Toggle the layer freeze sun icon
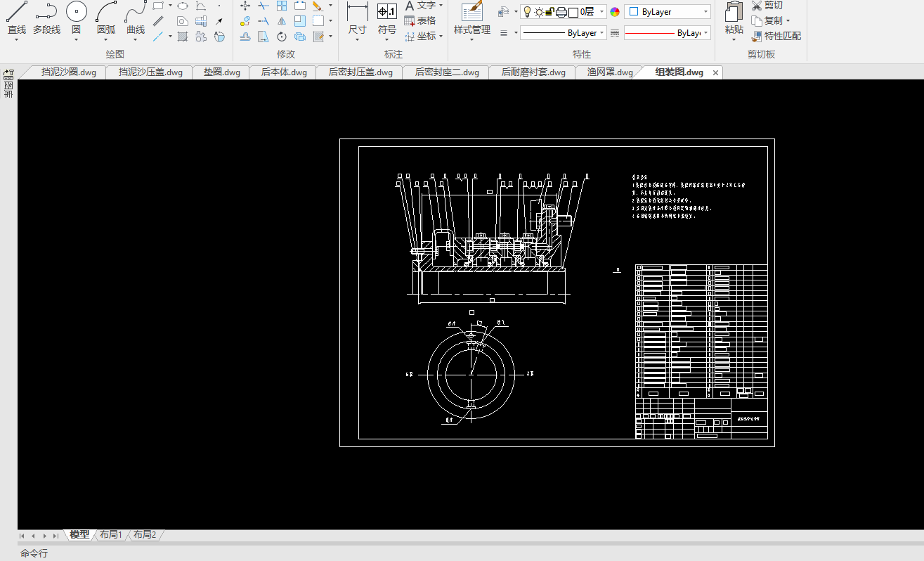924x561 pixels. coord(539,12)
